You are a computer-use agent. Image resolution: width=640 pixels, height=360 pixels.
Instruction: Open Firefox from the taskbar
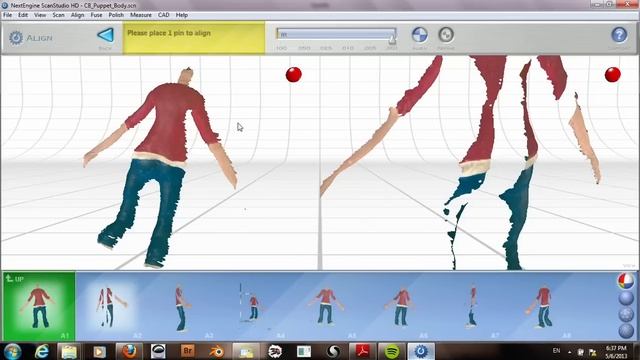[129, 351]
